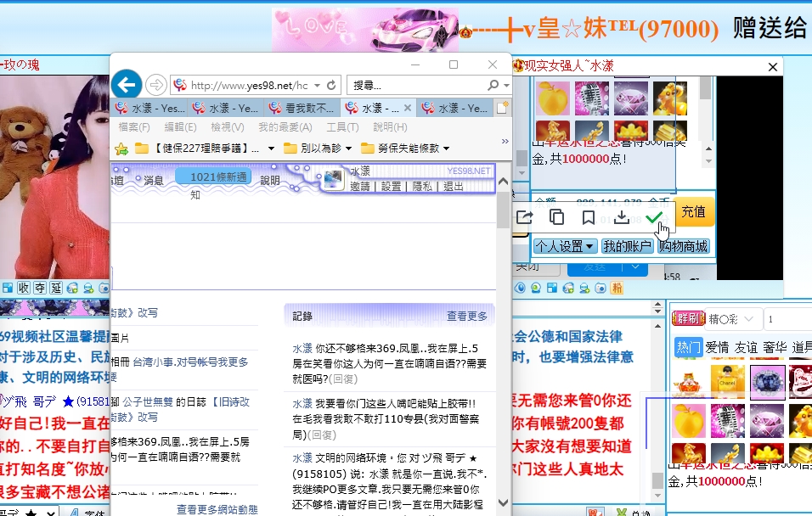This screenshot has width=812, height=516.
Task: Confirm with the green checkmark icon
Action: 653,217
